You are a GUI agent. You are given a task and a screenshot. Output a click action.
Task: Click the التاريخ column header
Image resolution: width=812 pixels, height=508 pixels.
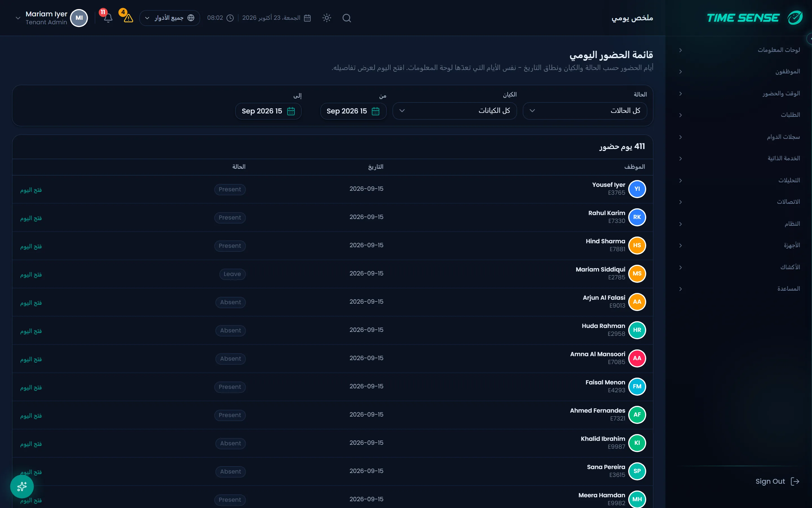376,167
